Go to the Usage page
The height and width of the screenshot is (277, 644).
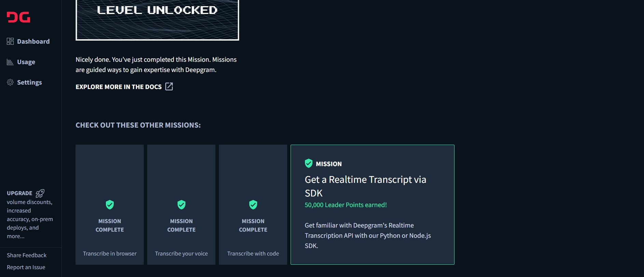pyautogui.click(x=26, y=62)
